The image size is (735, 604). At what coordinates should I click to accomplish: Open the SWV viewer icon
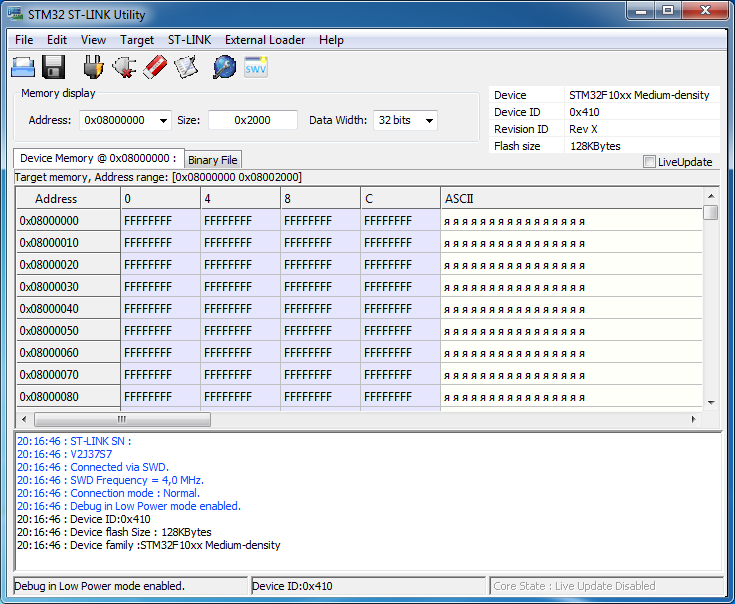coord(256,67)
